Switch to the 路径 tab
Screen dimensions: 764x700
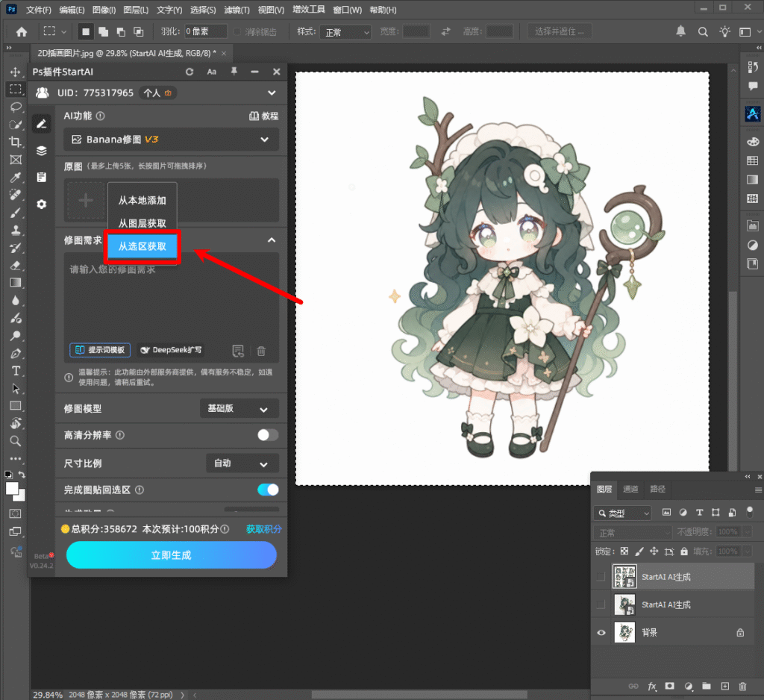657,489
